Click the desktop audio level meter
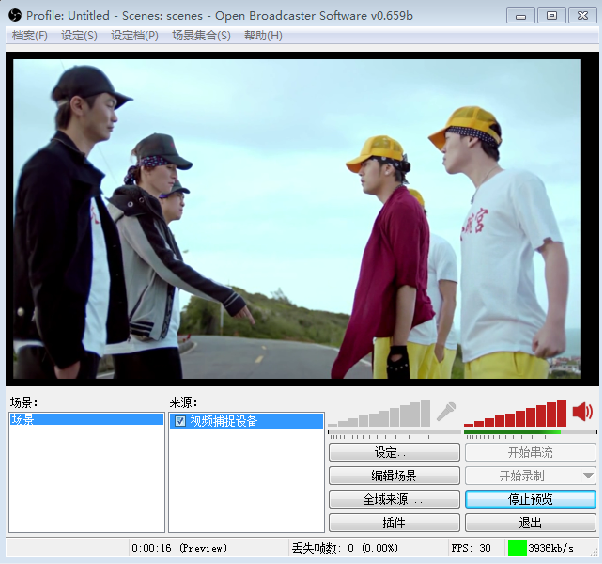 530,432
